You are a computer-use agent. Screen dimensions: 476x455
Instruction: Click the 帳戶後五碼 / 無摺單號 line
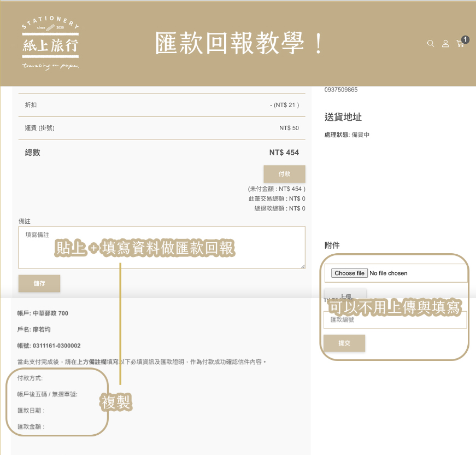coord(48,394)
